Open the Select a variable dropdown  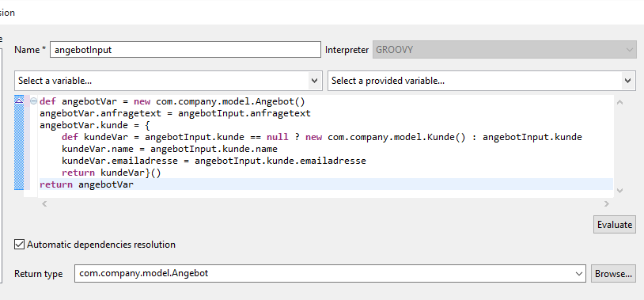(168, 81)
